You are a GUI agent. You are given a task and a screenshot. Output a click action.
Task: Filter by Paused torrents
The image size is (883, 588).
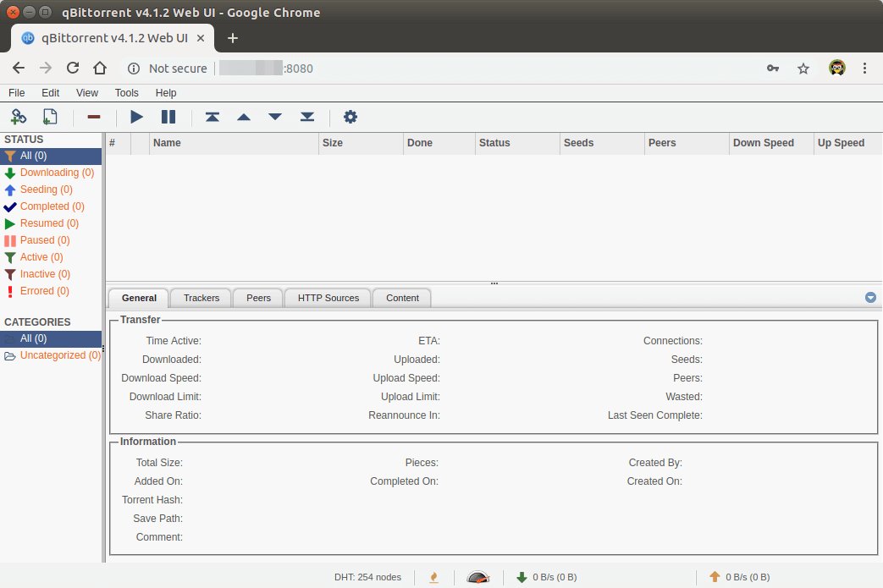(x=44, y=240)
